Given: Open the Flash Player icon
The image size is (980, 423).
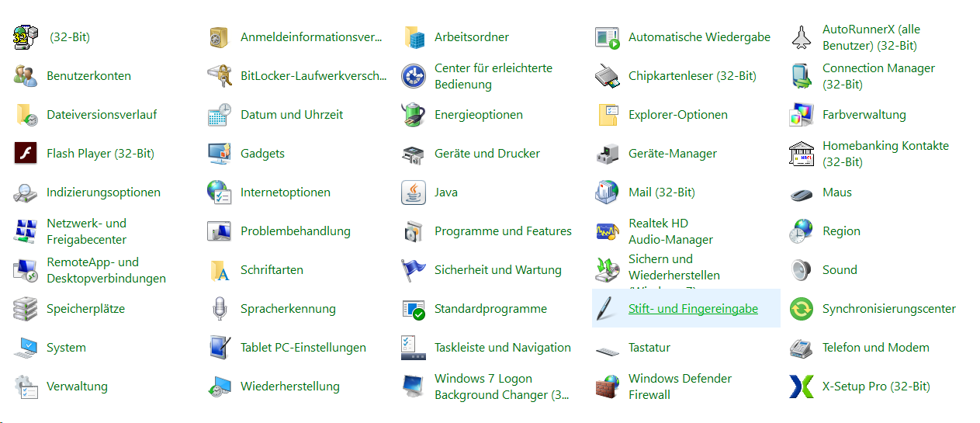Looking at the screenshot, I should point(26,154).
